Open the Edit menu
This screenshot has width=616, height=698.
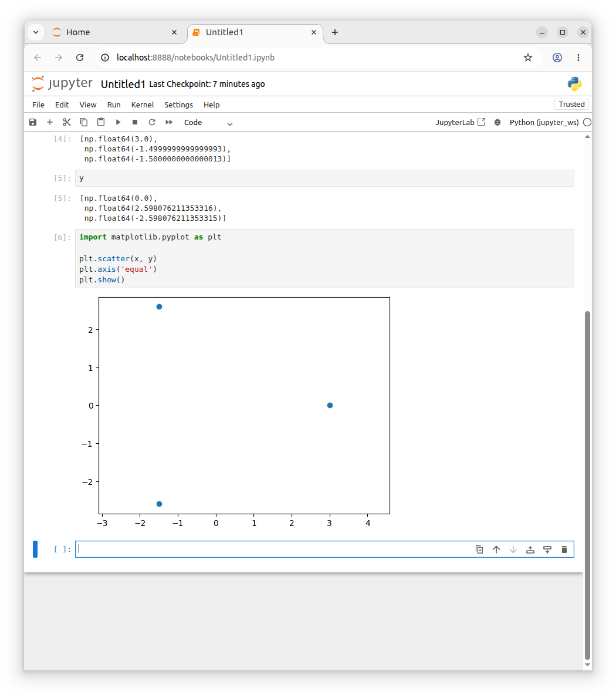click(x=62, y=104)
